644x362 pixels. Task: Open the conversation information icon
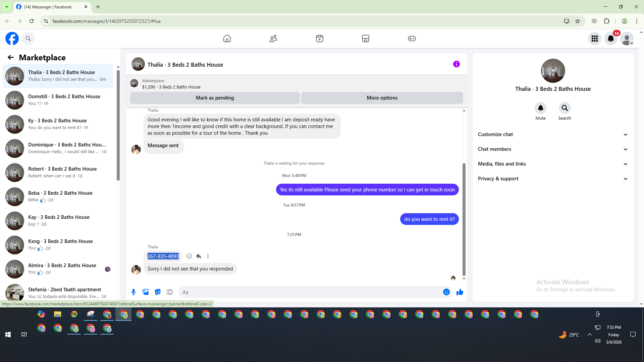[x=456, y=64]
